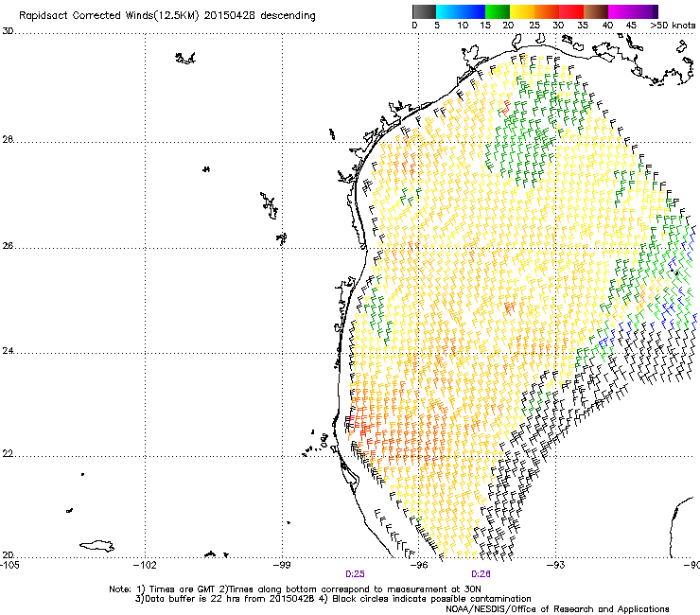Click the green 15-20 knots color band

tap(498, 11)
